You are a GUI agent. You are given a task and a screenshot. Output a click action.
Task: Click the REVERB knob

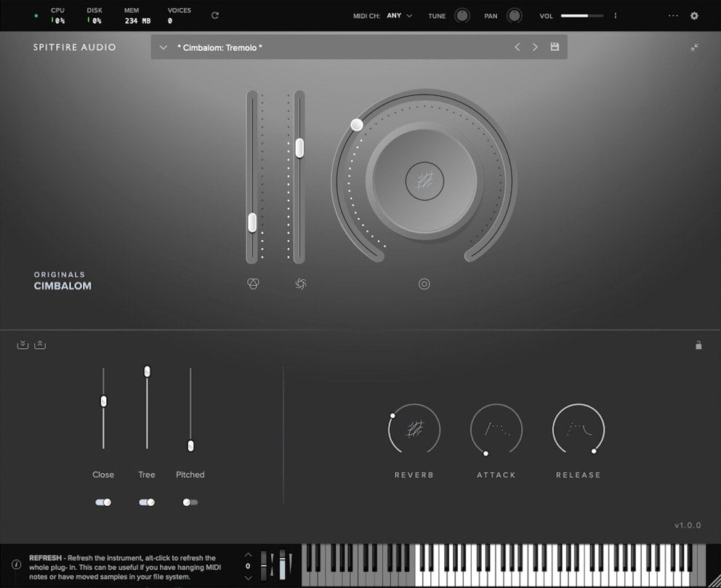[x=414, y=430]
